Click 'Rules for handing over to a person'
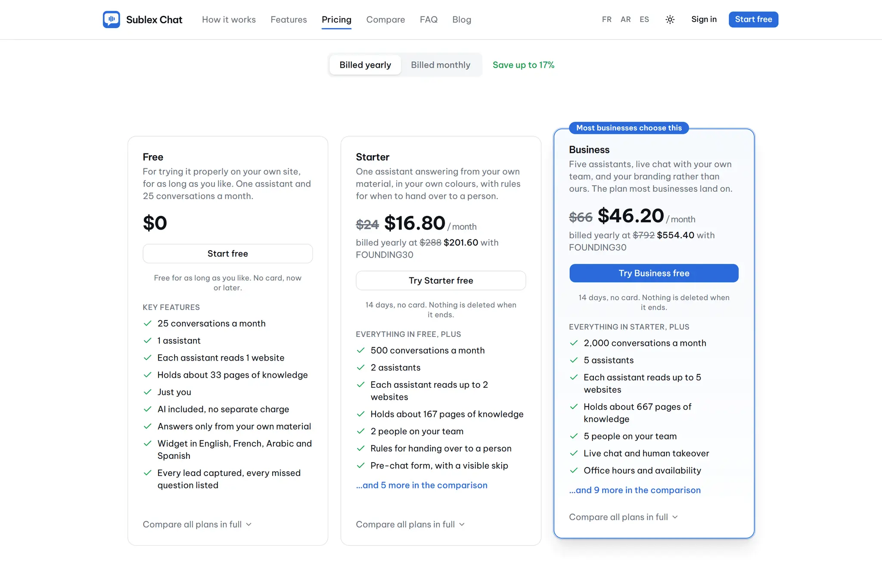 click(441, 448)
